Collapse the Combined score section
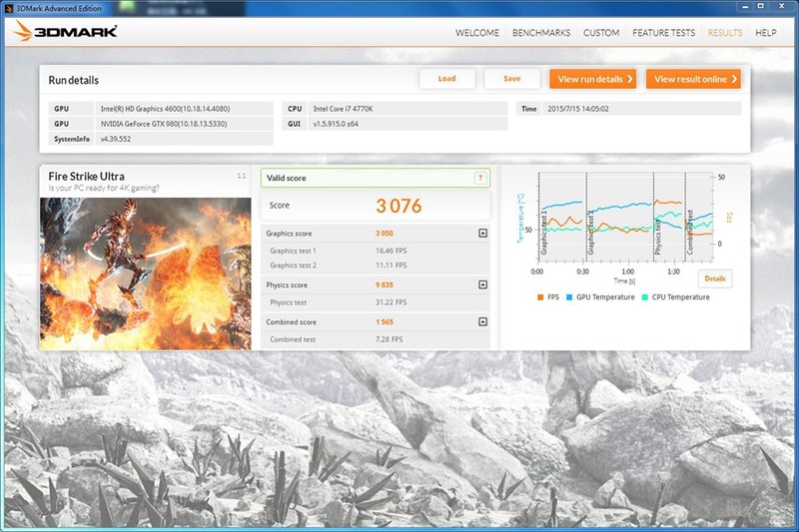The width and height of the screenshot is (799, 532). point(482,322)
